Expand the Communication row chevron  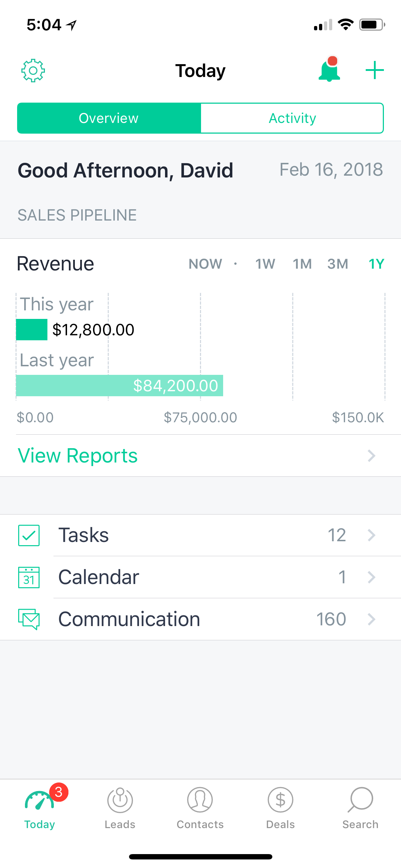point(371,619)
